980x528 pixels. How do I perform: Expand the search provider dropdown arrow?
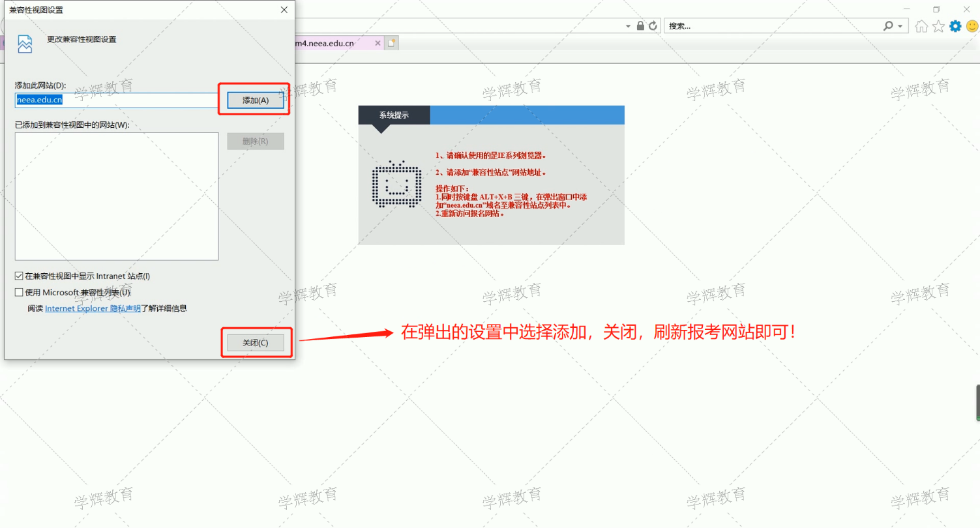(x=900, y=26)
